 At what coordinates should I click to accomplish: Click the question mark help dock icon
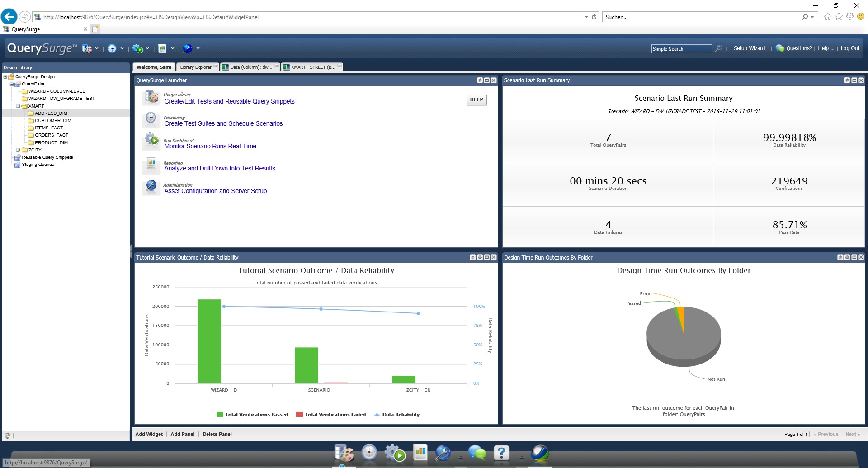pos(502,453)
